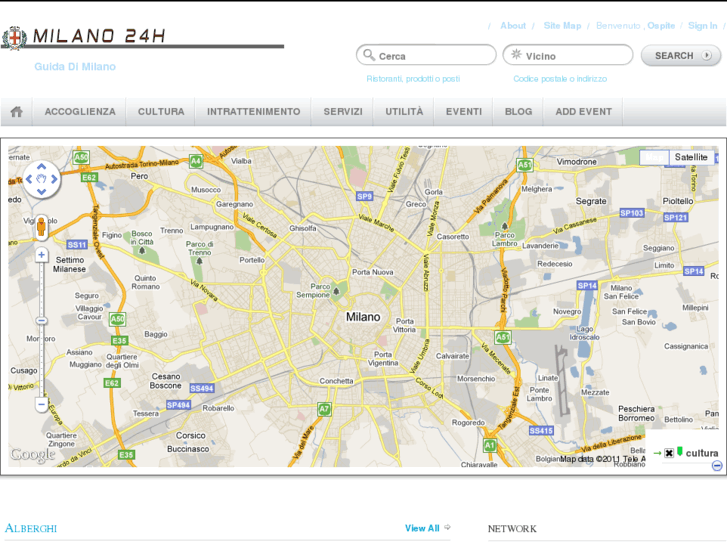Click the A1 highway shield on map

tap(490, 445)
